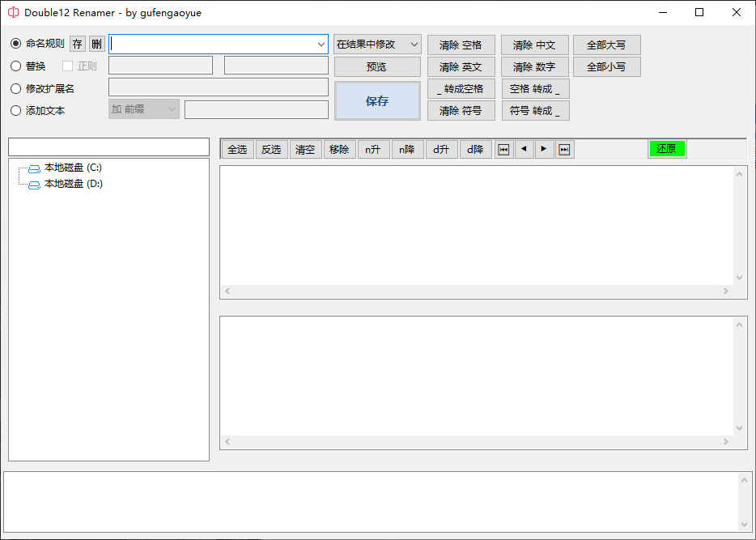Enable the 添加文本 radio option
The height and width of the screenshot is (540, 756).
(x=16, y=110)
